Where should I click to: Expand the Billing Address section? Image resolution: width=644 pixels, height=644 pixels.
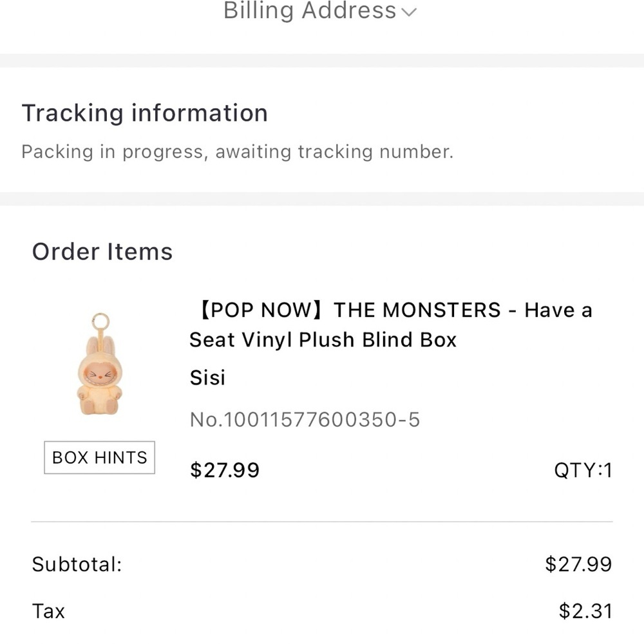[310, 11]
